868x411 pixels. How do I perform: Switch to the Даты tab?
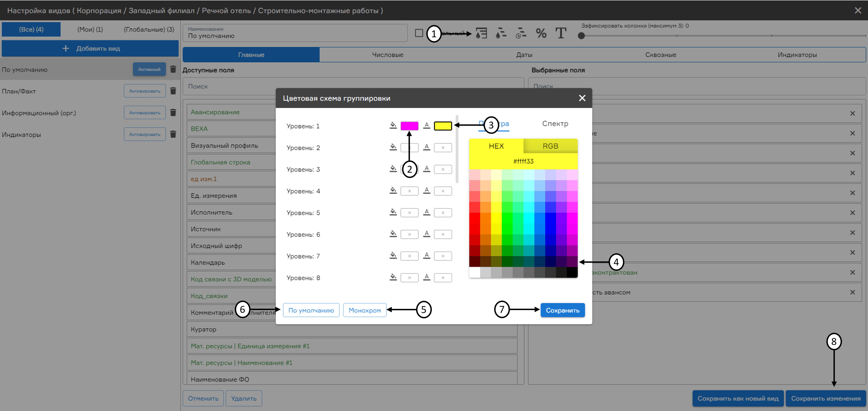pyautogui.click(x=524, y=55)
